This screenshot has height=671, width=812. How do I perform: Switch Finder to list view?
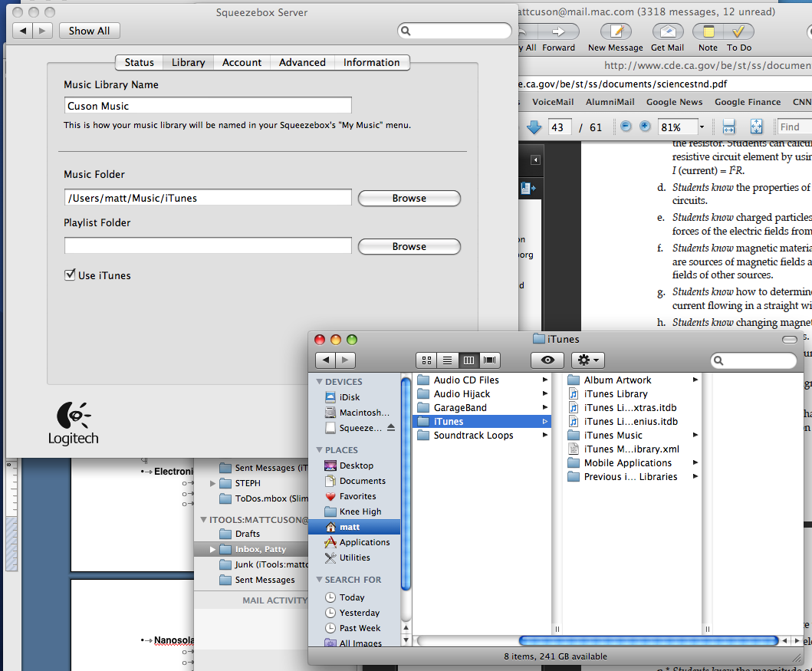pos(447,360)
